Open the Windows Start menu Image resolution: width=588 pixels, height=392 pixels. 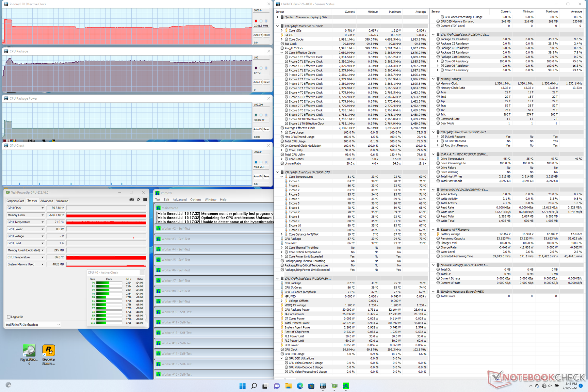tap(242, 386)
